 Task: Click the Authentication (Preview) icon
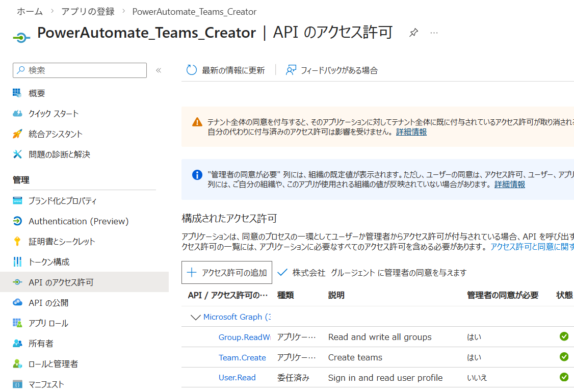click(x=18, y=221)
